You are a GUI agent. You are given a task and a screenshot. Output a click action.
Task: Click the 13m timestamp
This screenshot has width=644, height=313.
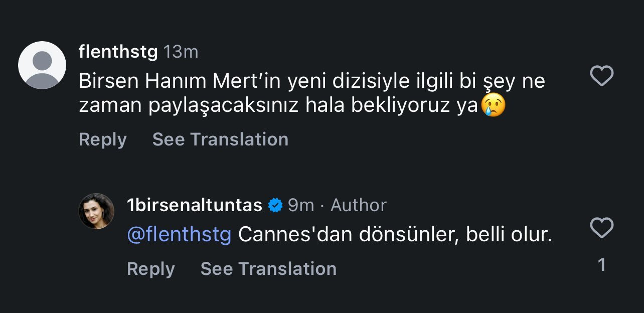point(181,52)
